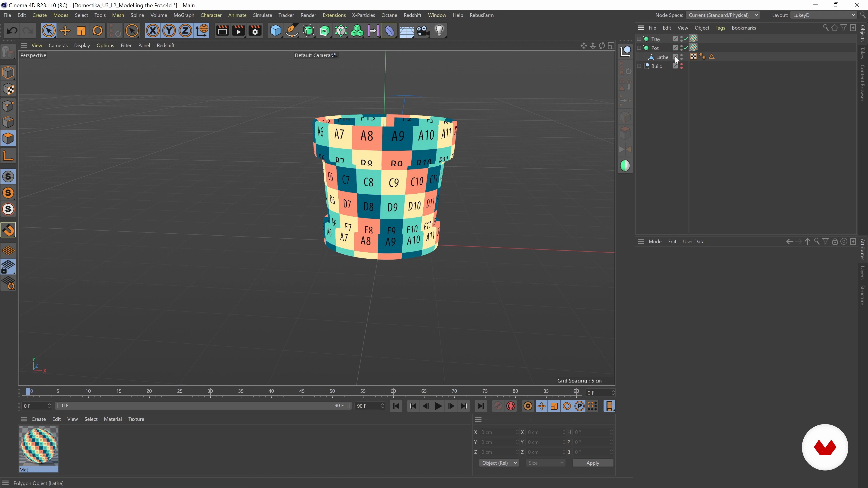
Task: Open Material Manager Create menu
Action: pos(38,419)
